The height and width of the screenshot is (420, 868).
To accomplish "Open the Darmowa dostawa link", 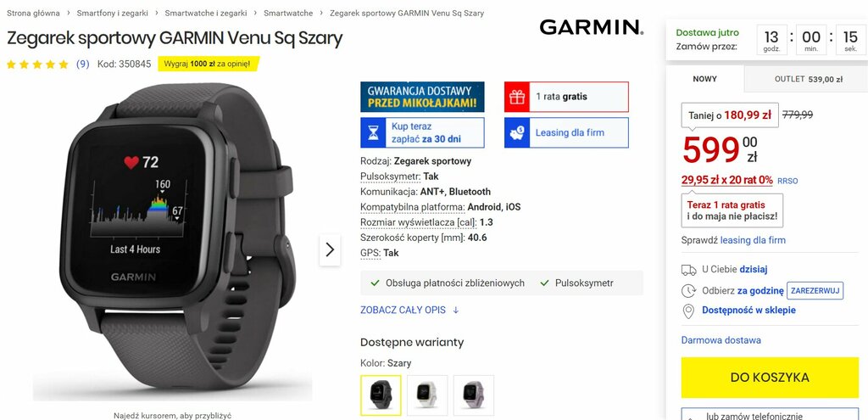I will 721,340.
